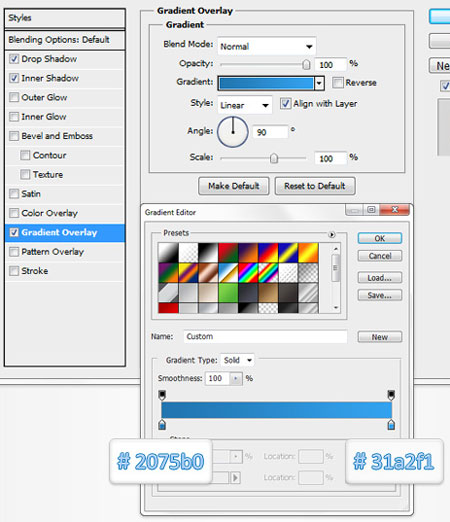The image size is (450, 522).
Task: Enable the Outer Glow effect
Action: [14, 97]
